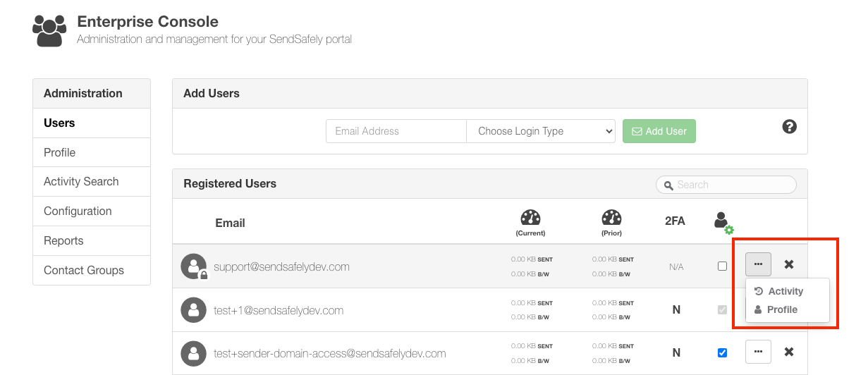Open ellipsis menu for test+sender-domain-access user
This screenshot has width=868, height=375.
[758, 351]
